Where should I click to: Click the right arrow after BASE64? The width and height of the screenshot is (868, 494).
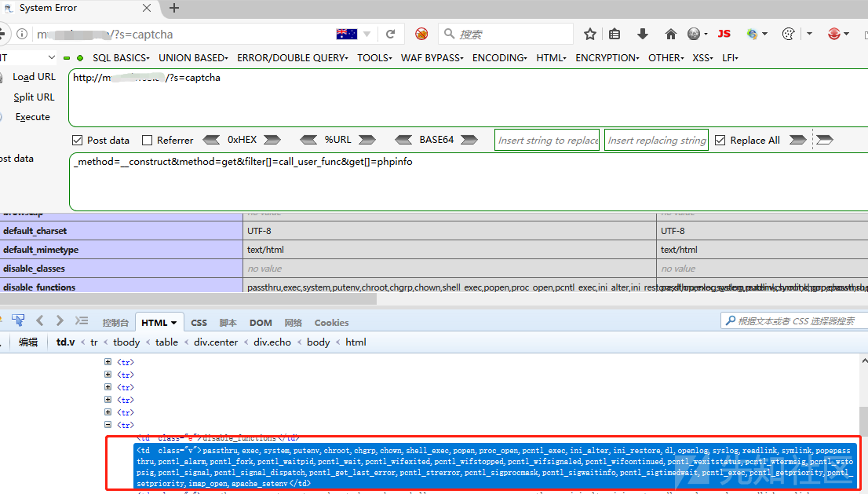coord(469,140)
